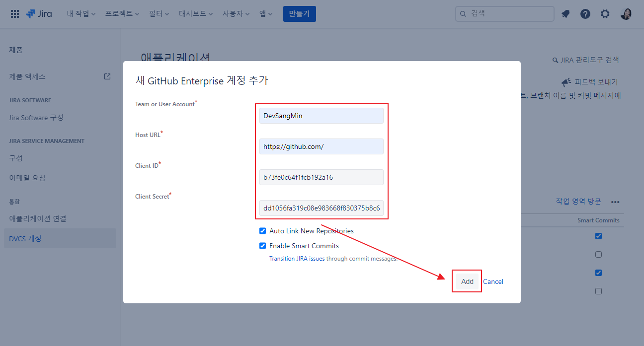Open the user profile avatar

point(626,14)
